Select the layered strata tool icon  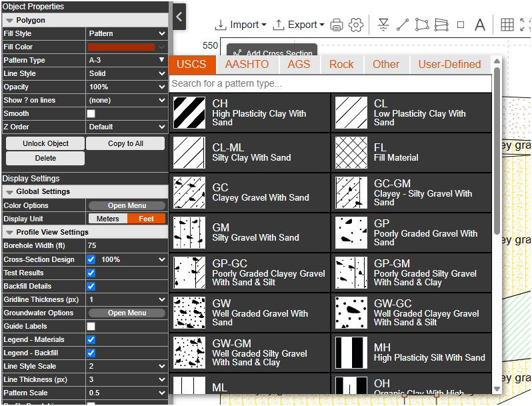pyautogui.click(x=441, y=25)
